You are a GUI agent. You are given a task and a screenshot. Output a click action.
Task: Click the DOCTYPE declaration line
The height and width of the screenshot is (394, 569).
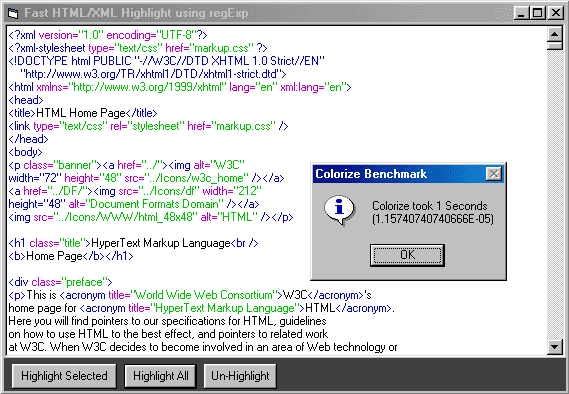pyautogui.click(x=166, y=61)
